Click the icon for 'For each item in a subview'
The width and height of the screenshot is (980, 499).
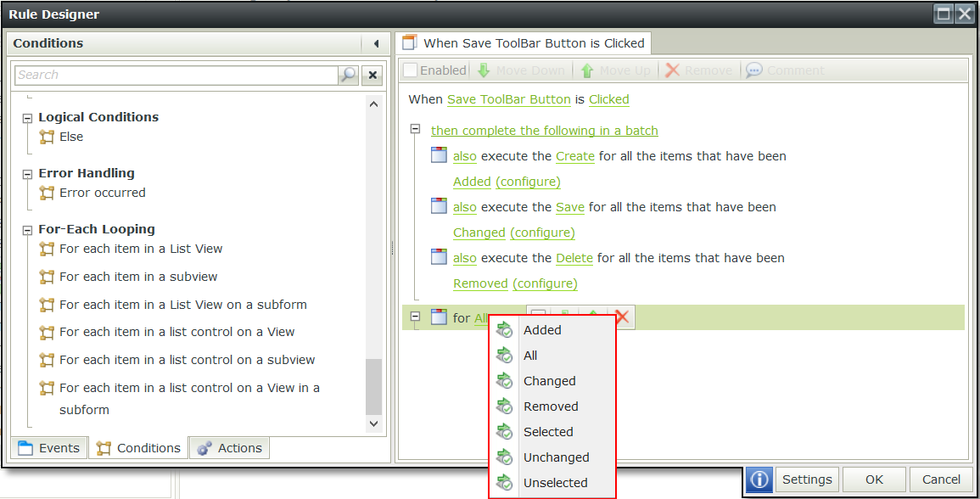pos(47,277)
